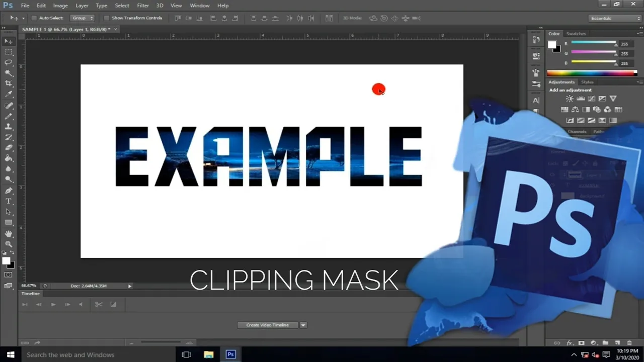Image resolution: width=644 pixels, height=362 pixels.
Task: Add a Vibrance adjustment
Action: pos(613,99)
